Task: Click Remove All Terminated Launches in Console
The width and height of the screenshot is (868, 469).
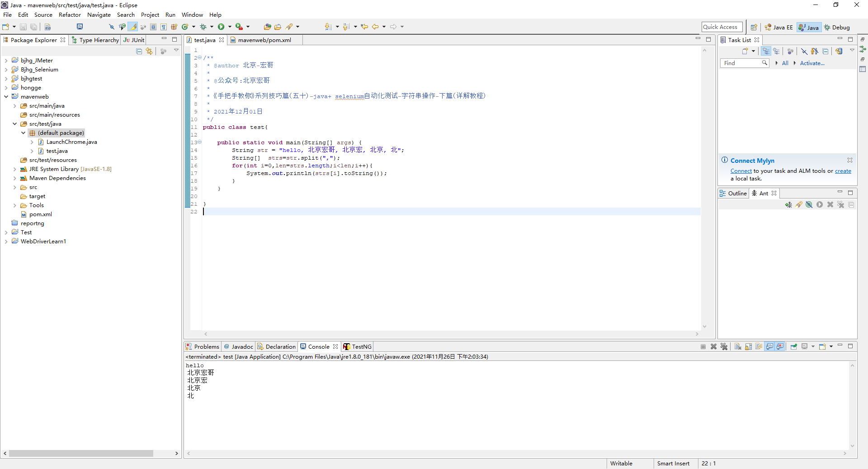Action: [x=724, y=346]
